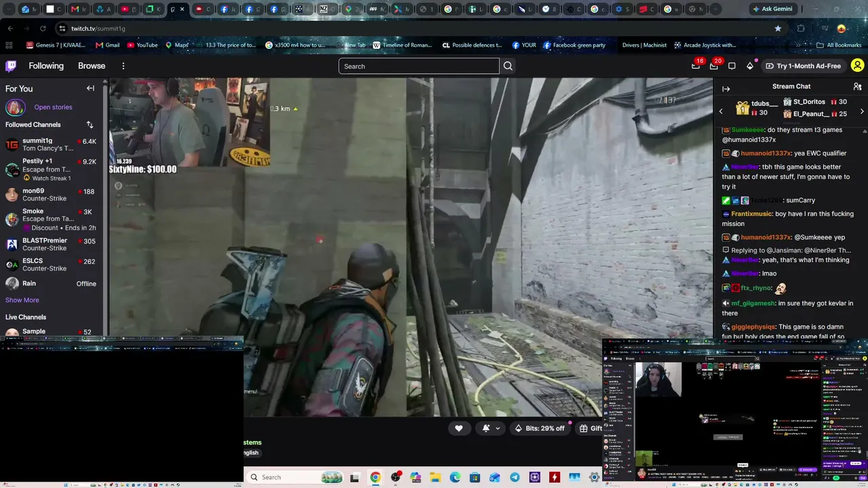Open the All Bookmarks folder
Viewport: 868px width, 488px height.
point(839,45)
